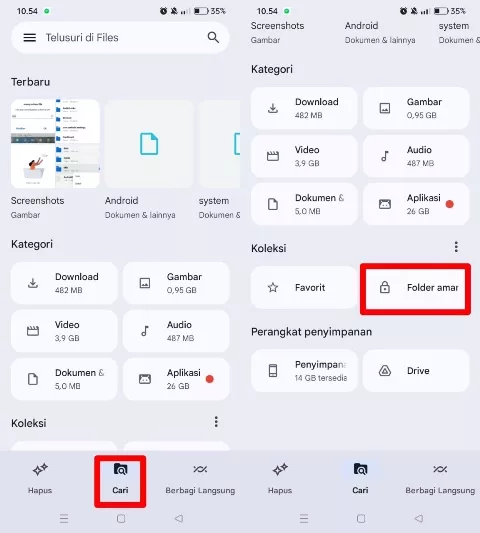Open the Folder aman locked folder
Screen dimensions: 480x533
pos(415,288)
